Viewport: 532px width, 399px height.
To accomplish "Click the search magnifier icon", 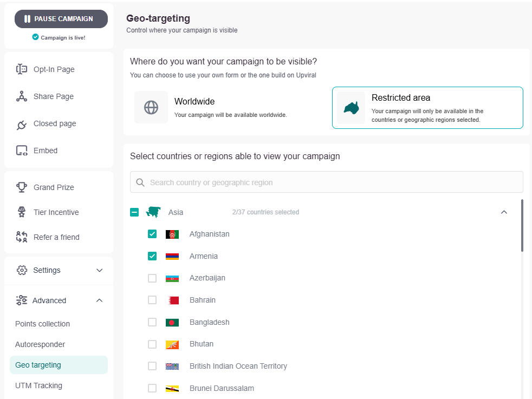I will pyautogui.click(x=140, y=182).
